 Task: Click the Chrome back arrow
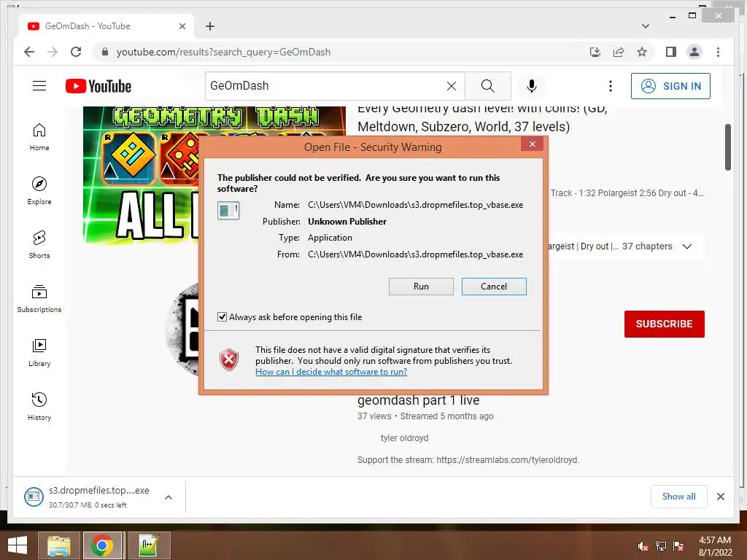tap(29, 52)
